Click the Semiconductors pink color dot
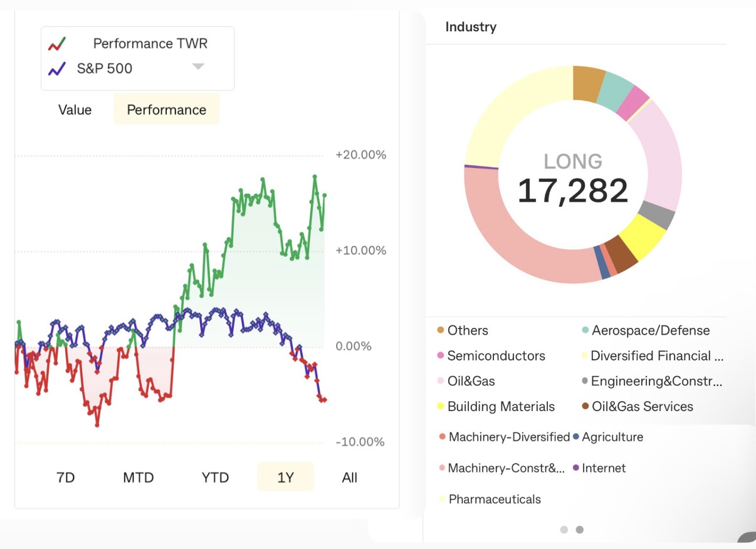 pyautogui.click(x=441, y=356)
